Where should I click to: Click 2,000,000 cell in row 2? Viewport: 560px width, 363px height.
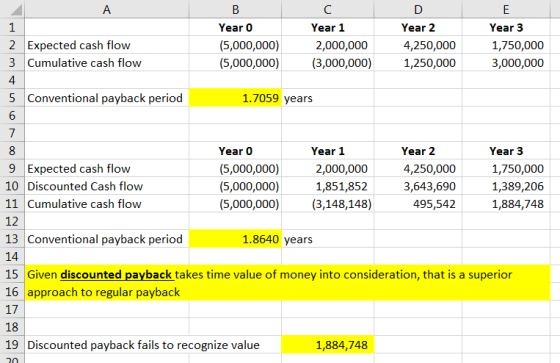[x=328, y=45]
